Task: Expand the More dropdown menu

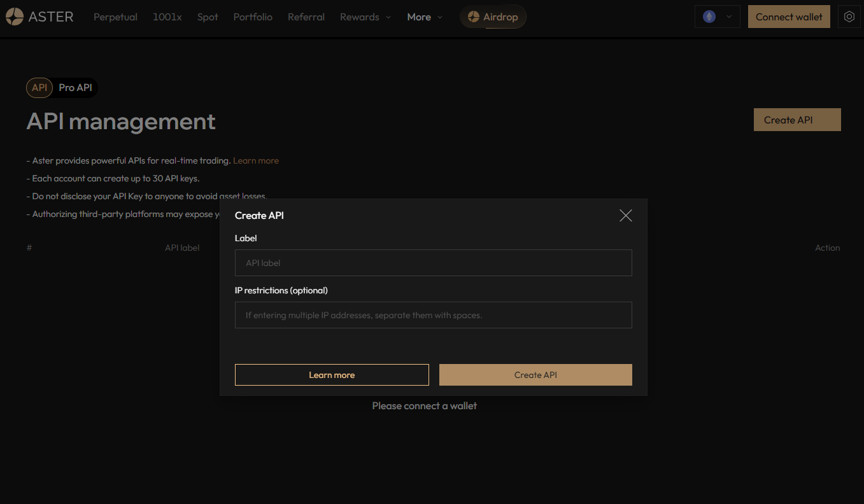Action: (424, 17)
